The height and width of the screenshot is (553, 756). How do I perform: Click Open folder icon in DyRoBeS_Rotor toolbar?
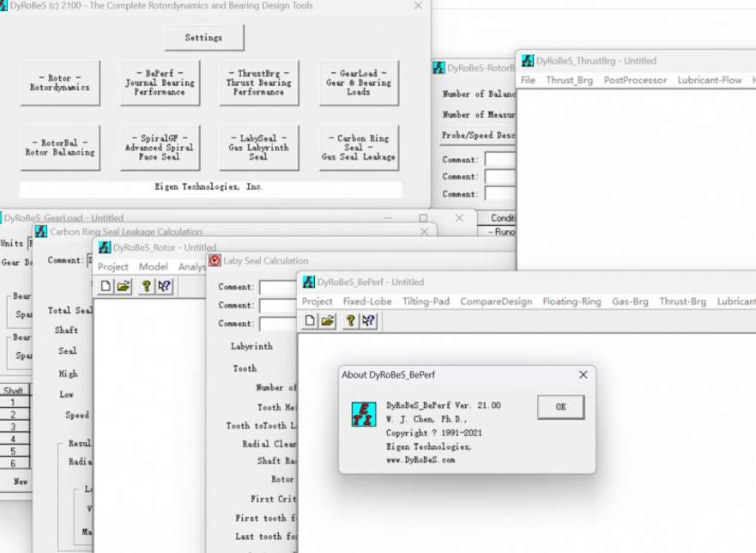pos(124,286)
